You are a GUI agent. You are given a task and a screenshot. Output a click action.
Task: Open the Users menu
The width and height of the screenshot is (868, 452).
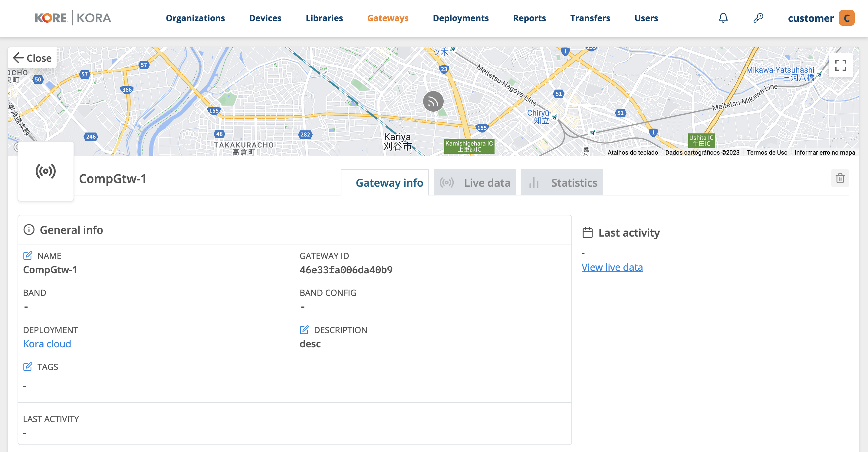coord(646,18)
